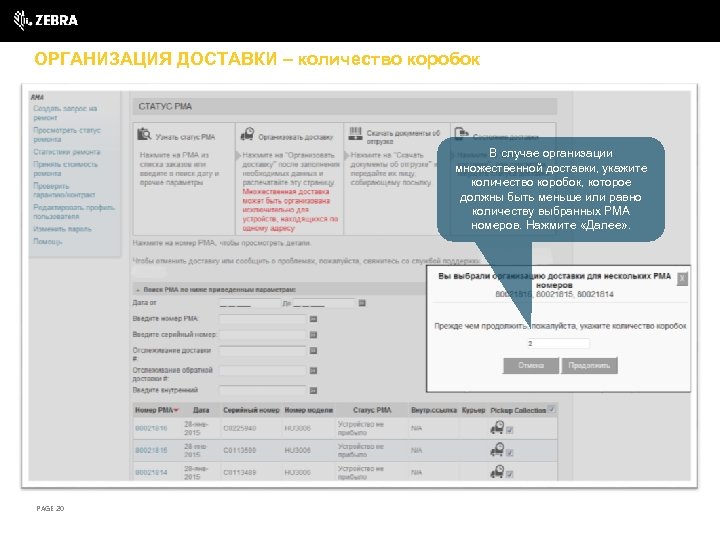
Task: Toggle the select-all checkbox in the Pickup Collection header
Action: (x=551, y=409)
